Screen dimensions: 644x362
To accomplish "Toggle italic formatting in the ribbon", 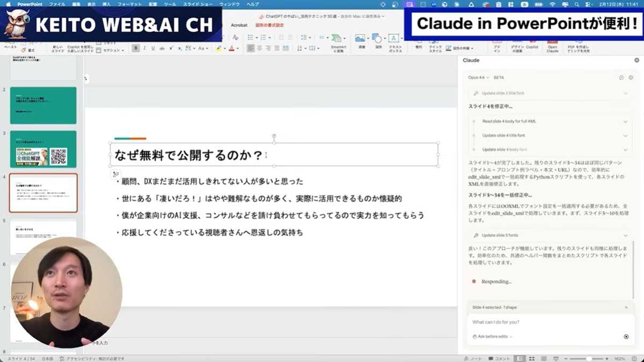I will click(x=144, y=48).
